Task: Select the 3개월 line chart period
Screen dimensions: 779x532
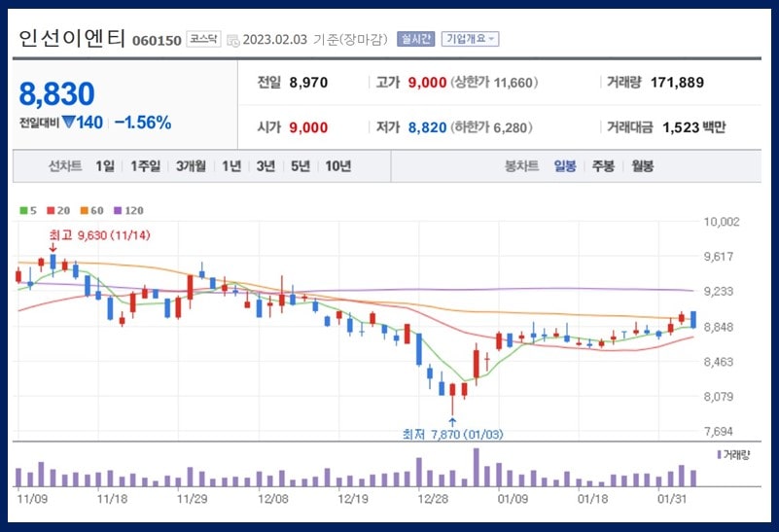Action: point(191,166)
